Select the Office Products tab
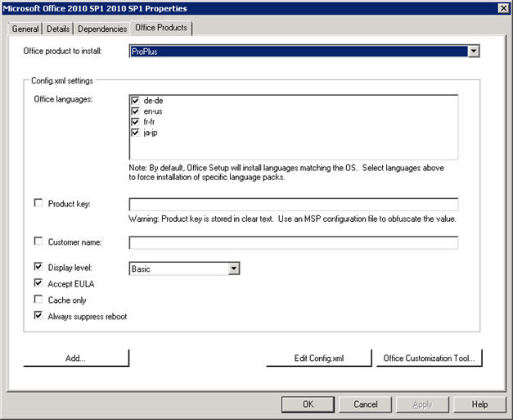The width and height of the screenshot is (513, 420). 161,28
